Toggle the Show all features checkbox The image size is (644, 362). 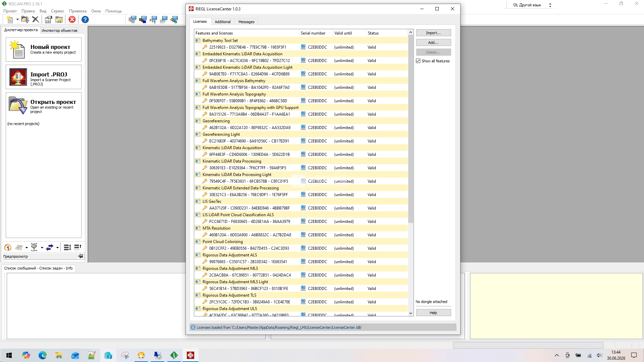point(418,61)
